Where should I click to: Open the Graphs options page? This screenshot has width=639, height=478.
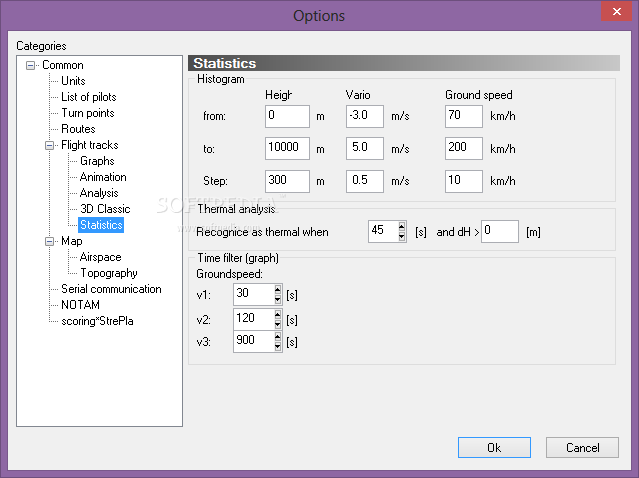(x=97, y=161)
